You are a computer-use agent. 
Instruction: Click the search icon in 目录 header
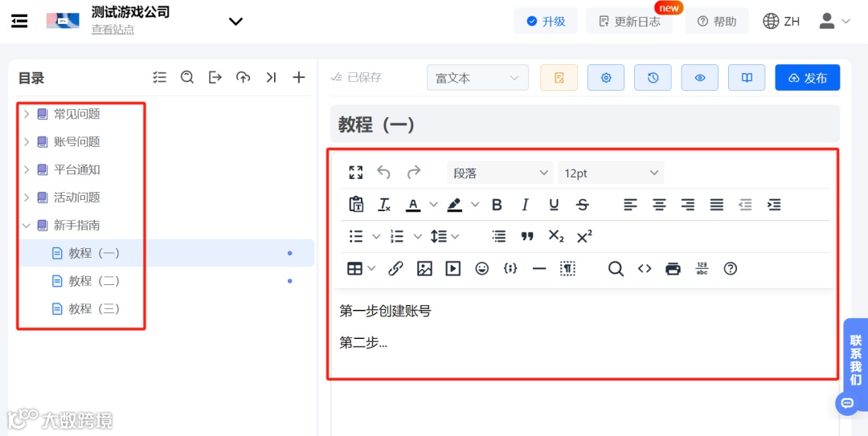click(187, 77)
